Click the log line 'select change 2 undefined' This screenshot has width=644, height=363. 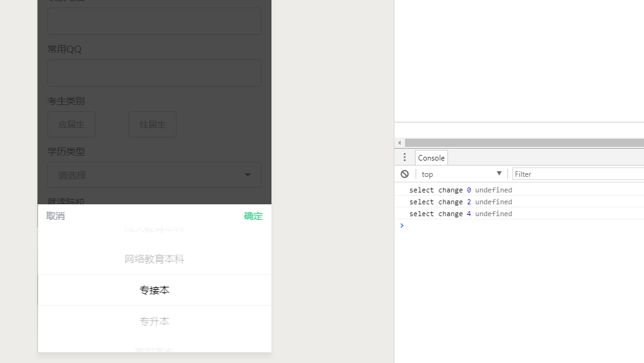pos(461,202)
